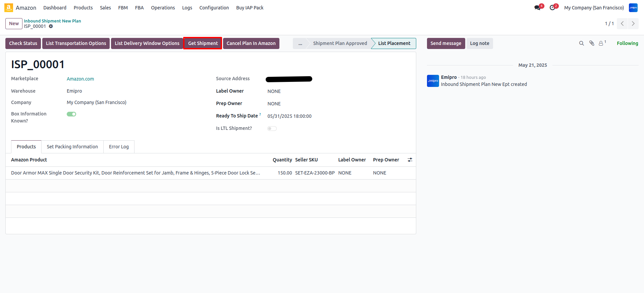Click the paperclip attachments icon
Viewport: 644px width, 293px height.
(592, 43)
